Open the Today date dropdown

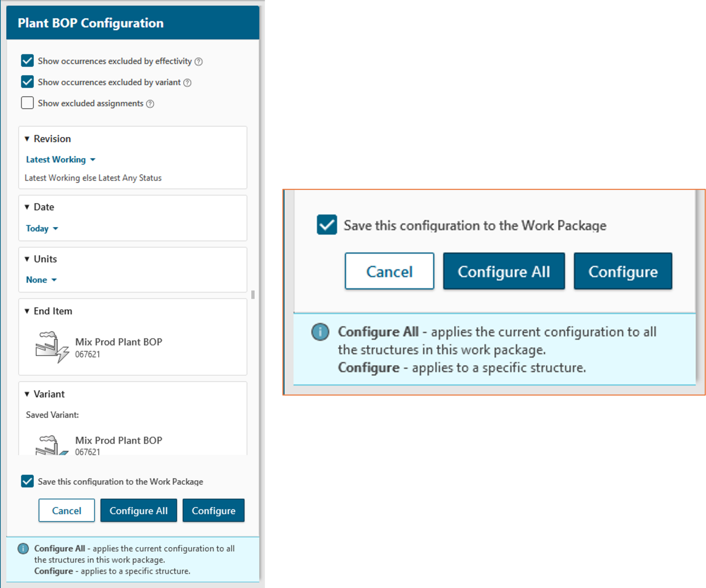coord(42,228)
